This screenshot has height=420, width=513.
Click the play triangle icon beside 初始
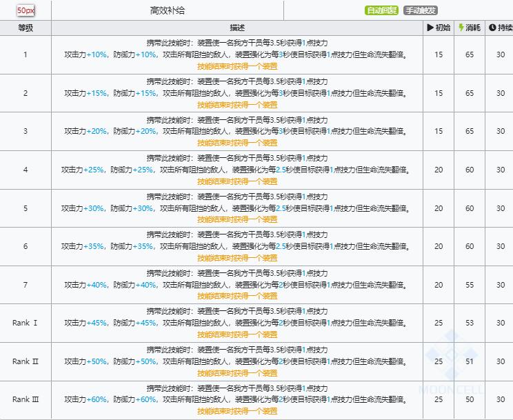pos(430,28)
